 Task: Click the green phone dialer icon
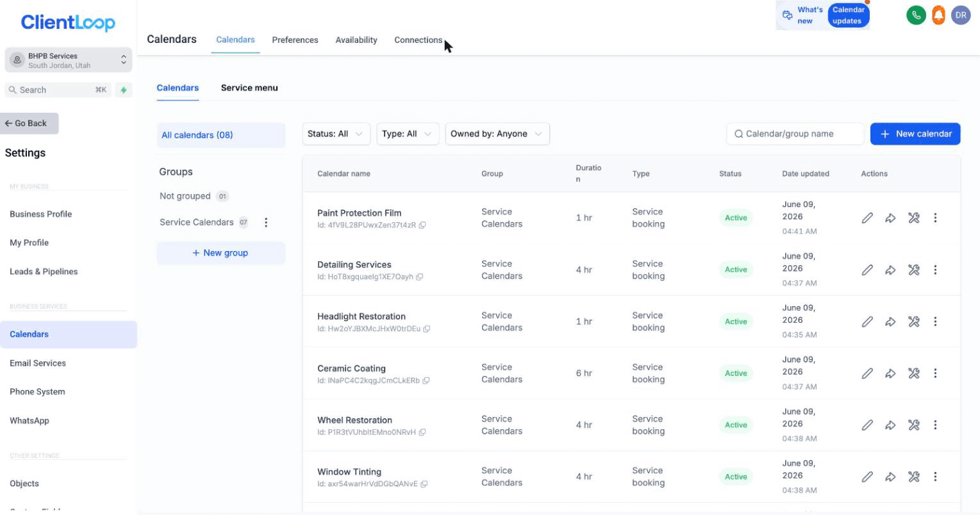tap(916, 15)
